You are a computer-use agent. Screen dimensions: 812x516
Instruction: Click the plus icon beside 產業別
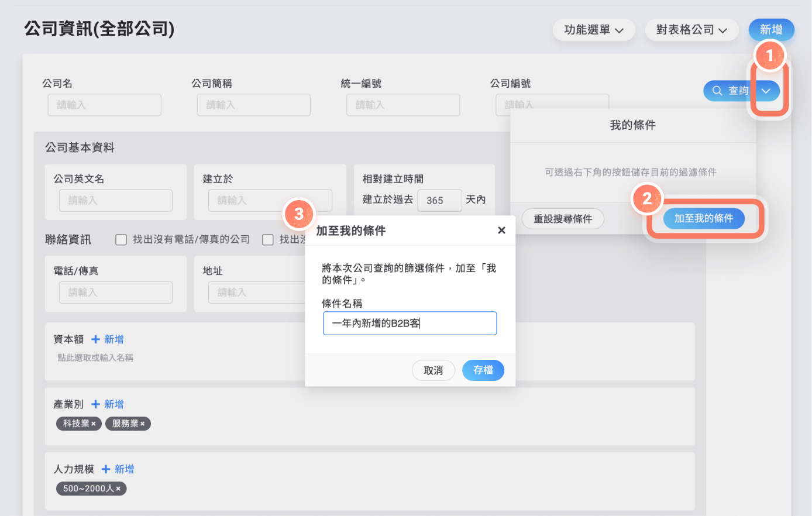(96, 404)
